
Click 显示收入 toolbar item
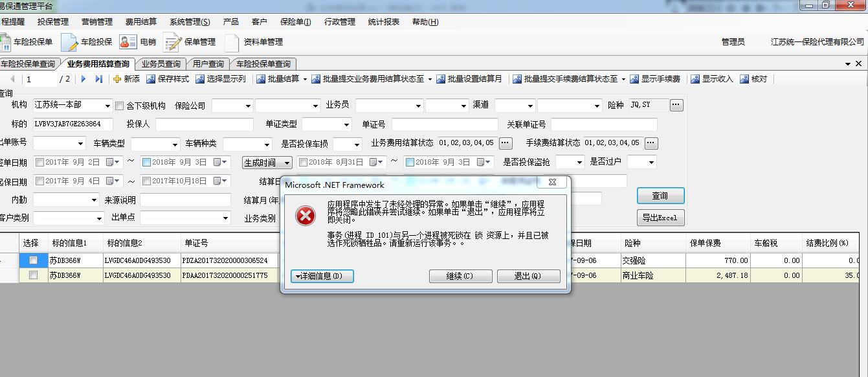tap(712, 79)
